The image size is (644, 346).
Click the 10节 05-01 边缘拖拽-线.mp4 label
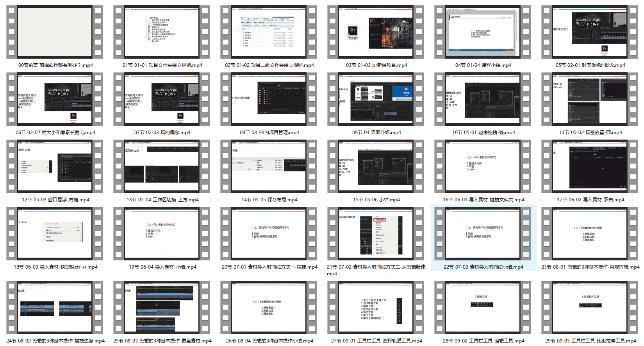click(483, 133)
